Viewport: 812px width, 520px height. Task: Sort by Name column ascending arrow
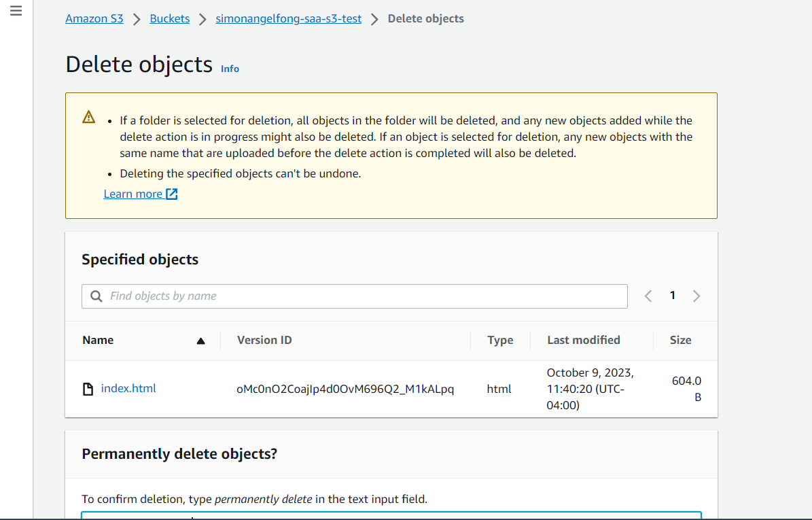pos(201,341)
